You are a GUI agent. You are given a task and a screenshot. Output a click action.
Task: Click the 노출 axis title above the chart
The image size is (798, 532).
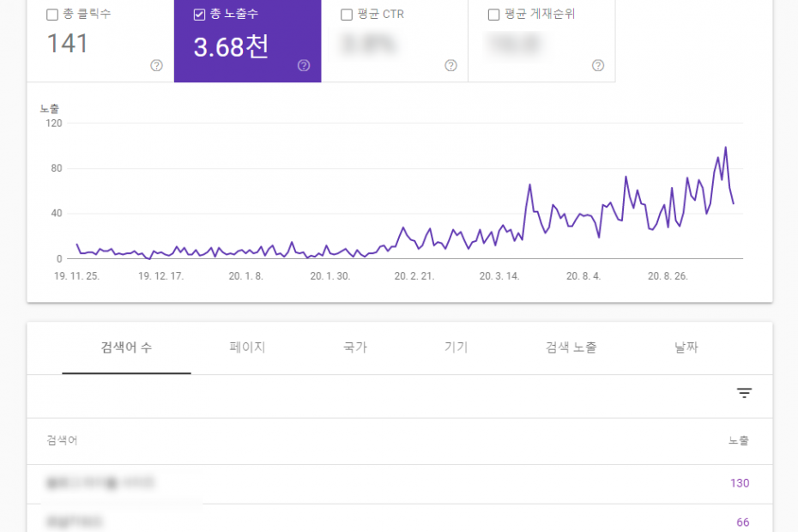tap(50, 108)
